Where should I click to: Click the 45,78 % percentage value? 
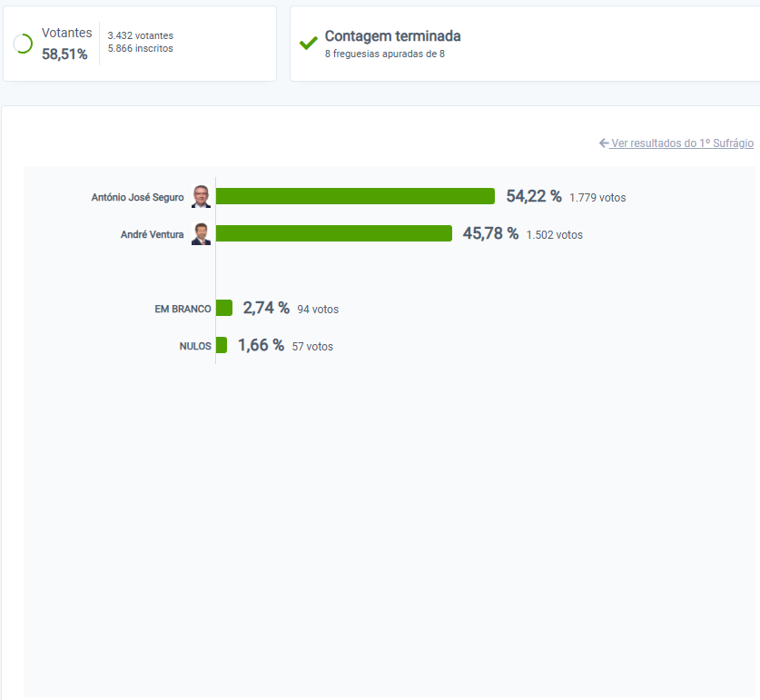click(490, 233)
